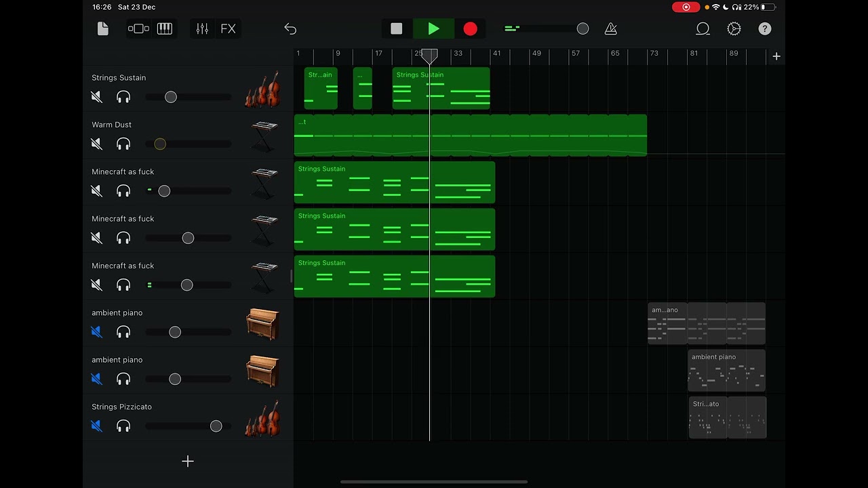Mute the Strings Sustain track
The height and width of the screenshot is (488, 868).
(x=96, y=97)
